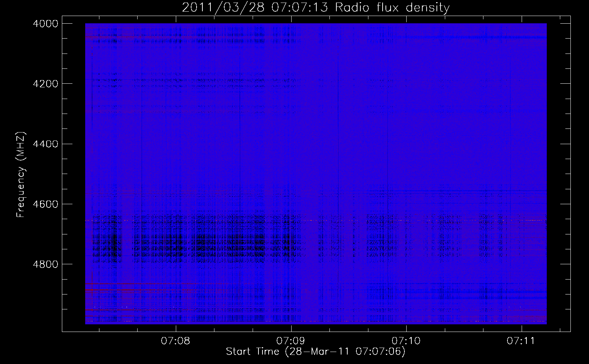Click the 07:11 time tick label
This screenshot has height=364, width=589.
pos(521,341)
